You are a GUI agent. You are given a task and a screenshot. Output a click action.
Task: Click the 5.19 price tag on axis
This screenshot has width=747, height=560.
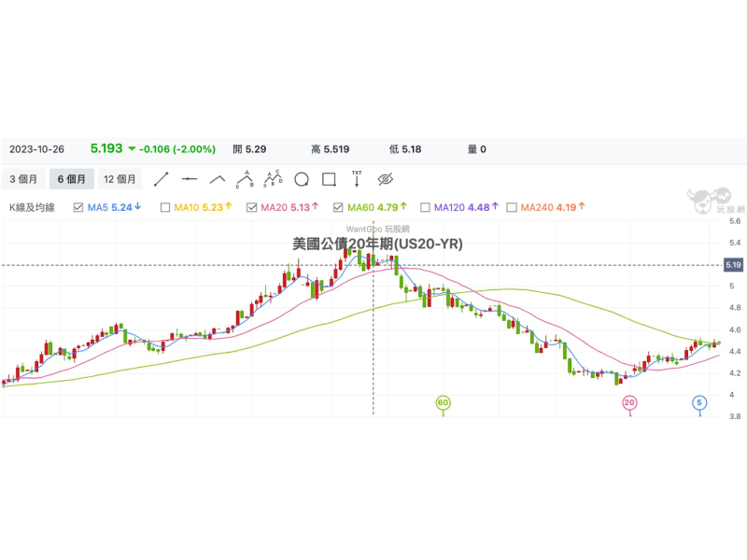pyautogui.click(x=733, y=265)
